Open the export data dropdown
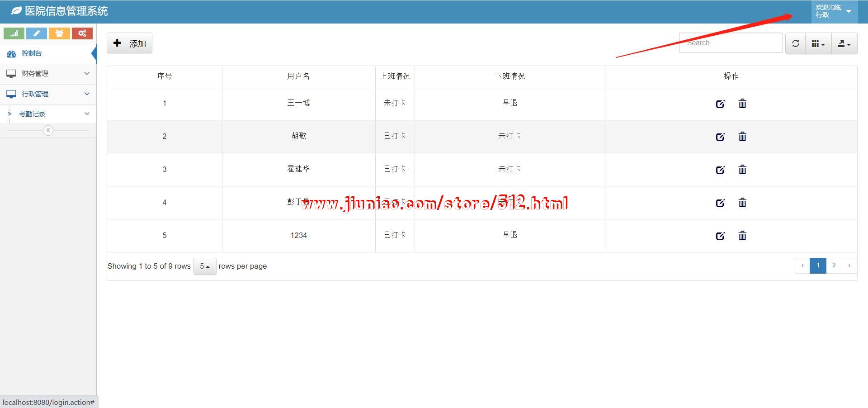This screenshot has width=868, height=408. [844, 43]
